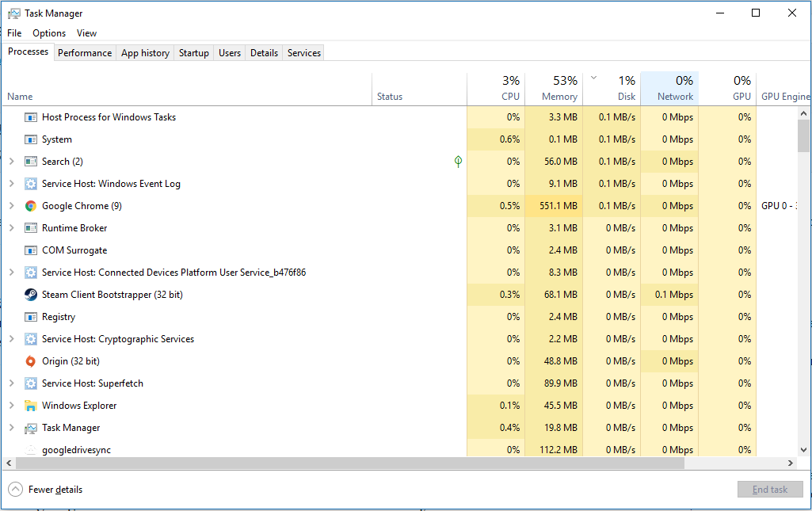Click the Runtime Broker icon

pos(31,228)
